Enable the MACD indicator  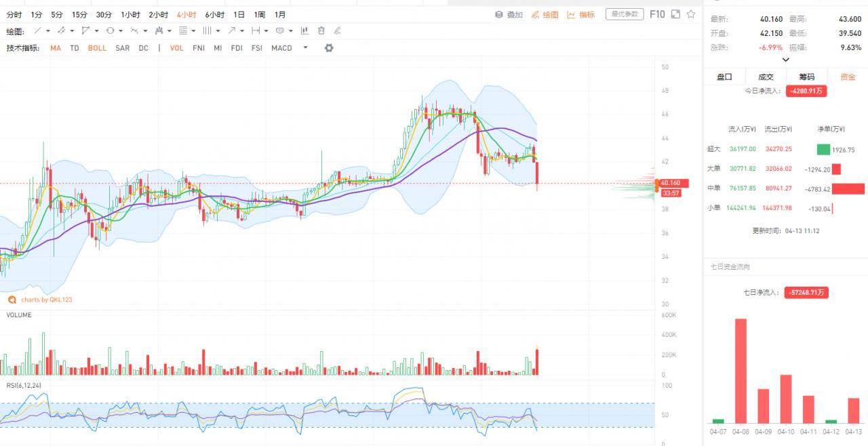click(x=281, y=48)
